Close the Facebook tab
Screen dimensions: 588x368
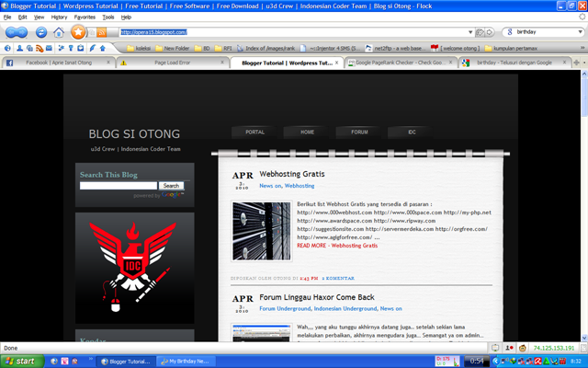(x=108, y=63)
